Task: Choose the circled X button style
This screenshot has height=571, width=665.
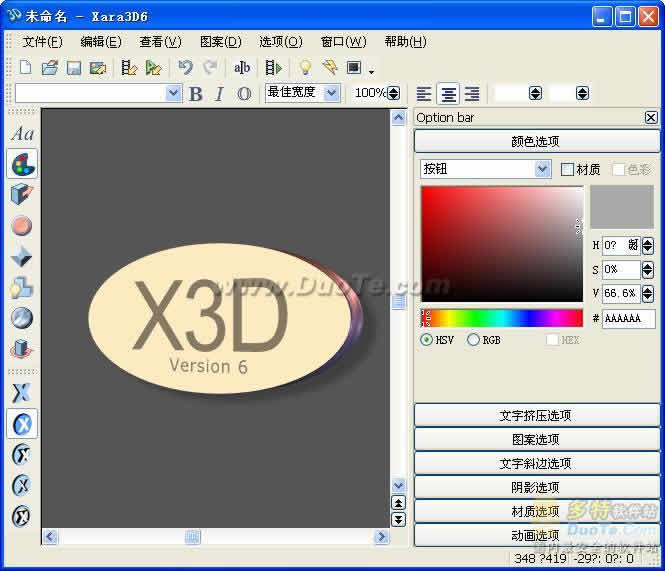Action: pyautogui.click(x=22, y=423)
